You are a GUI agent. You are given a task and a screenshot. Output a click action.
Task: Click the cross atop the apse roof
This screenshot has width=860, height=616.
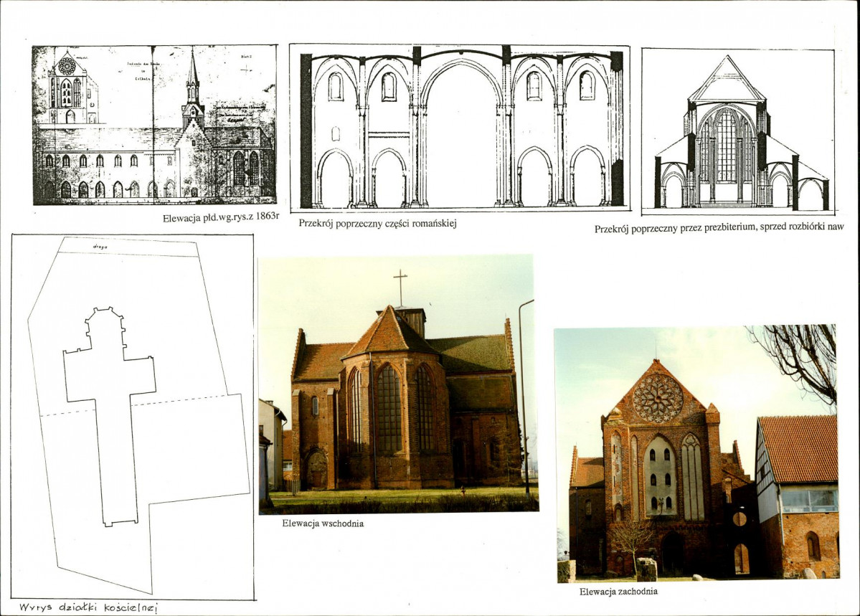click(x=400, y=288)
